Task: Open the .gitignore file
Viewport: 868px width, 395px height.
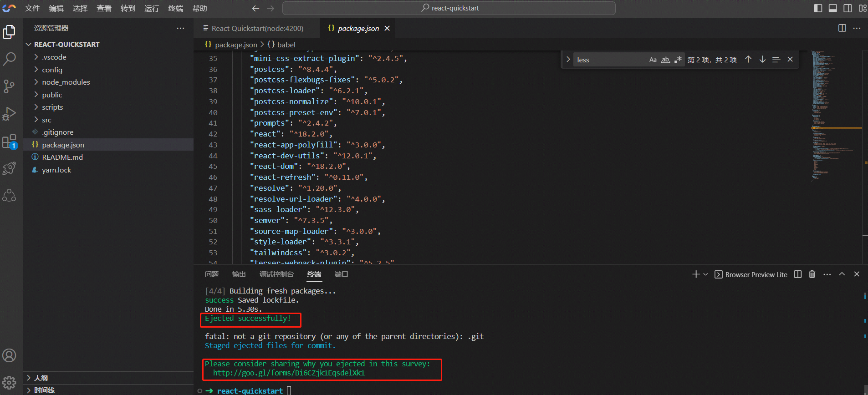Action: 108,132
